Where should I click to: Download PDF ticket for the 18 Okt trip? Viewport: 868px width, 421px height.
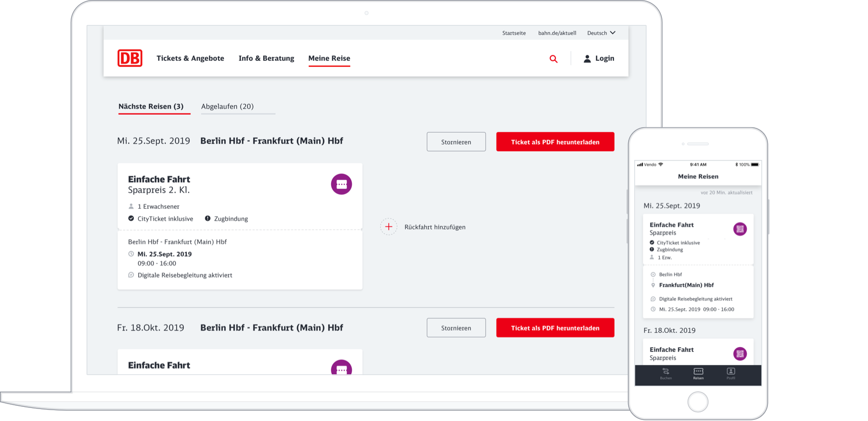pos(555,328)
